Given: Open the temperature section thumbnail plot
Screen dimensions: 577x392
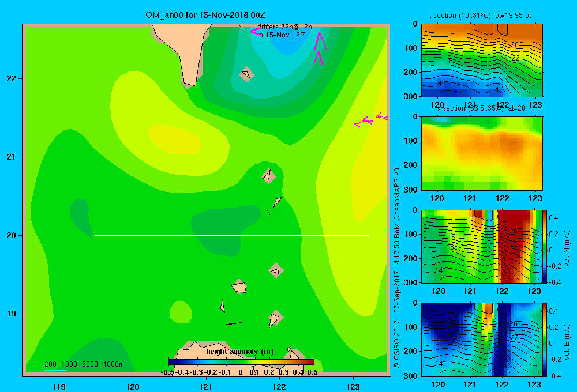Looking at the screenshot, I should tap(482, 61).
